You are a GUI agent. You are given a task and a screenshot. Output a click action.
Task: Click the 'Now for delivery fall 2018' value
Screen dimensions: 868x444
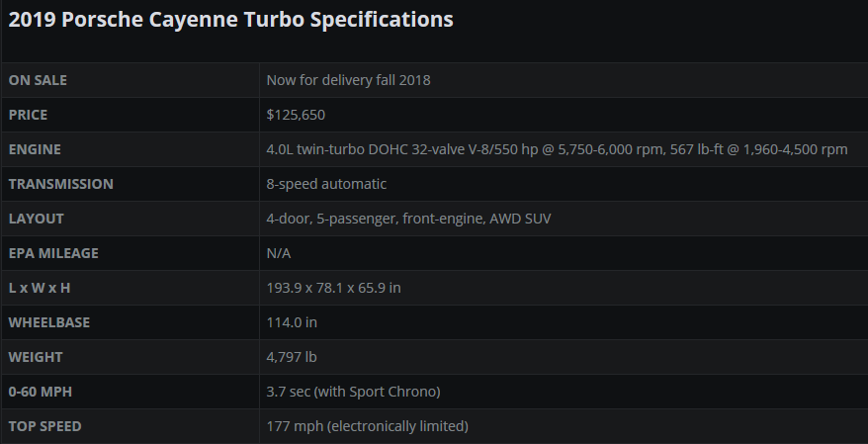pyautogui.click(x=348, y=80)
